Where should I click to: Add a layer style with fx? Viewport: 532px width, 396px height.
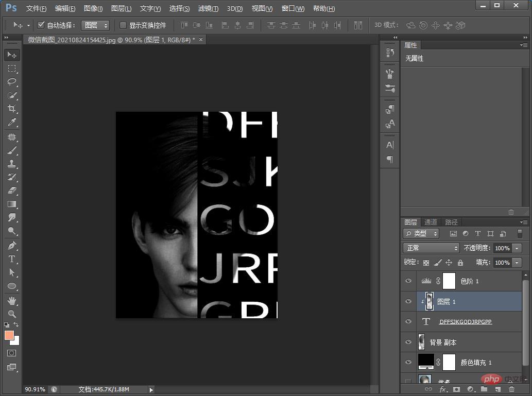[x=442, y=389]
